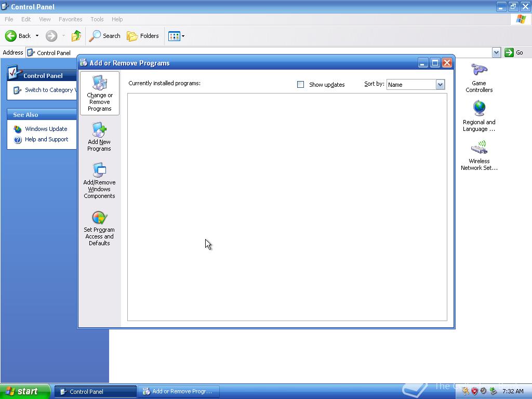The width and height of the screenshot is (532, 399).
Task: Open the Address bar dropdown arrow
Action: point(496,52)
